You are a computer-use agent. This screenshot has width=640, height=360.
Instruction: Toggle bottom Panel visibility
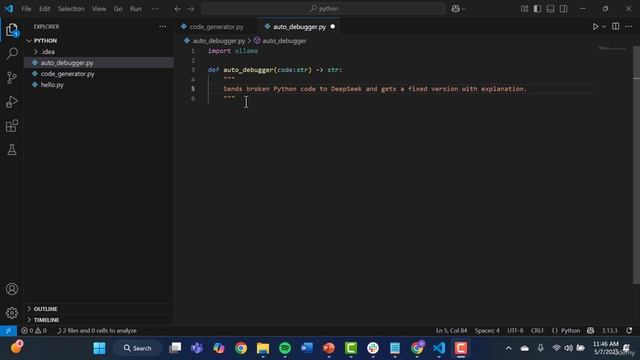point(550,9)
